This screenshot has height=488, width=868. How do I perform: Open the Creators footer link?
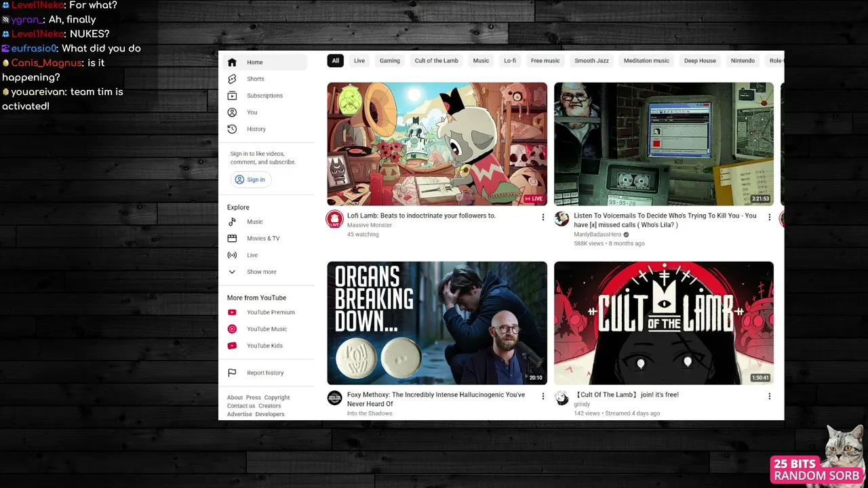tap(269, 406)
